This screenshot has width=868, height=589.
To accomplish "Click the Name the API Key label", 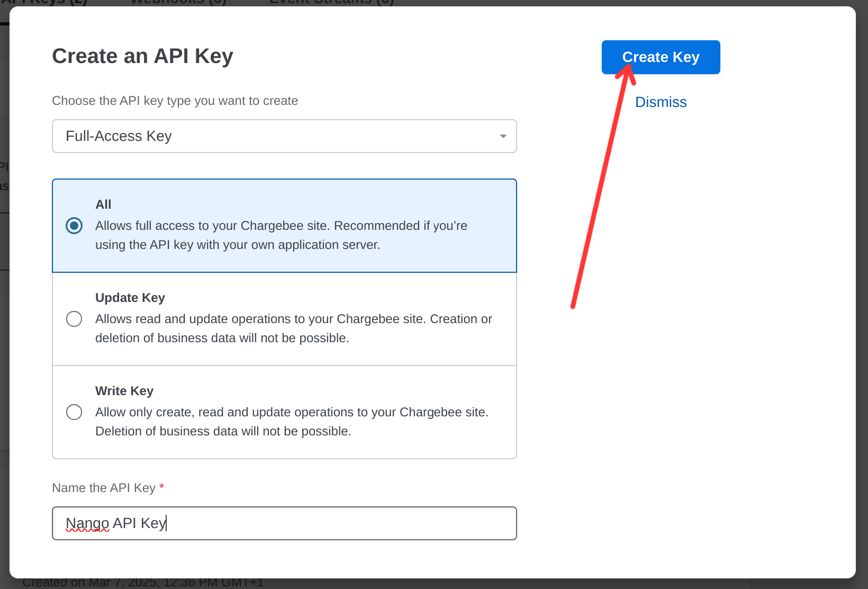I will point(104,488).
